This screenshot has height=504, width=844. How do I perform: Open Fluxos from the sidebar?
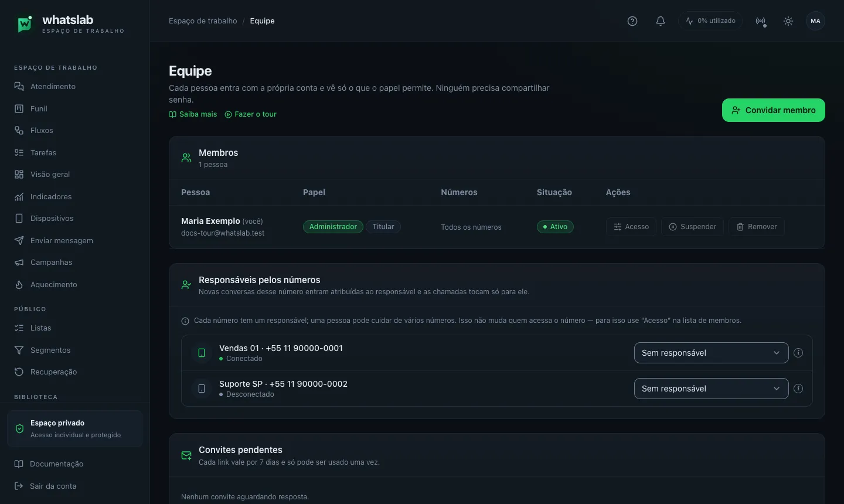[x=42, y=131]
